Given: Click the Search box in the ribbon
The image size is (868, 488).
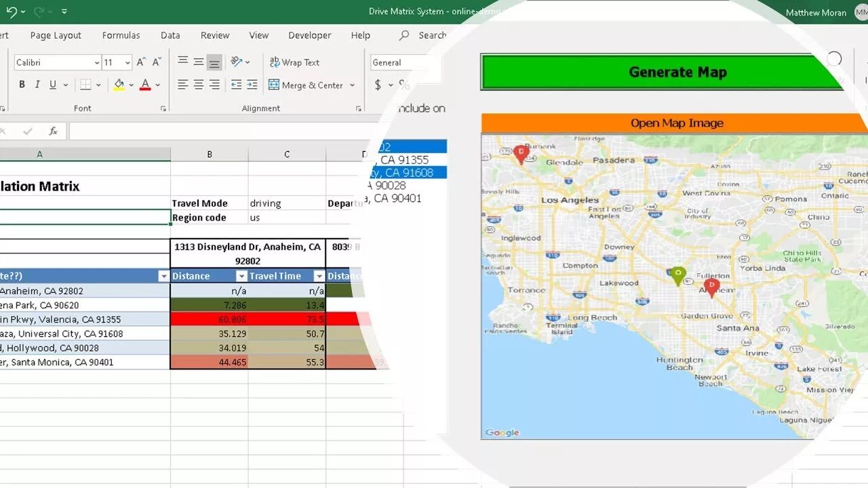Looking at the screenshot, I should (424, 35).
